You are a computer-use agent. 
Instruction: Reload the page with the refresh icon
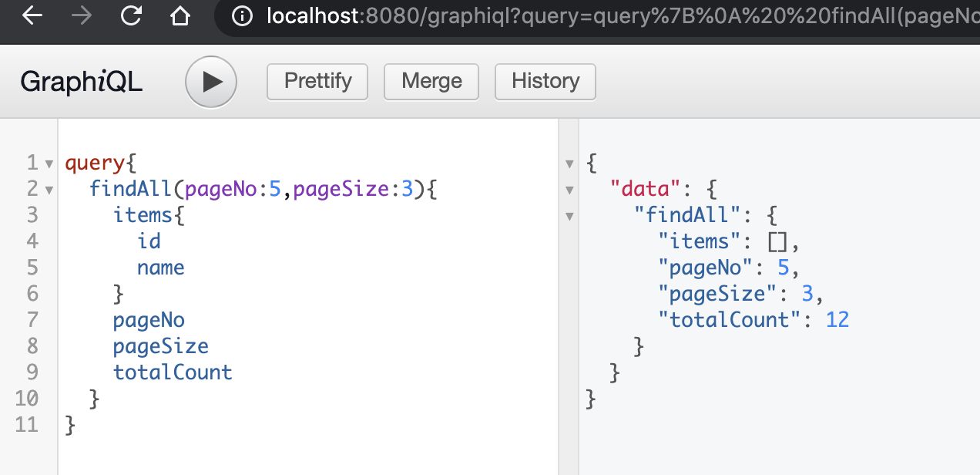coord(132,15)
